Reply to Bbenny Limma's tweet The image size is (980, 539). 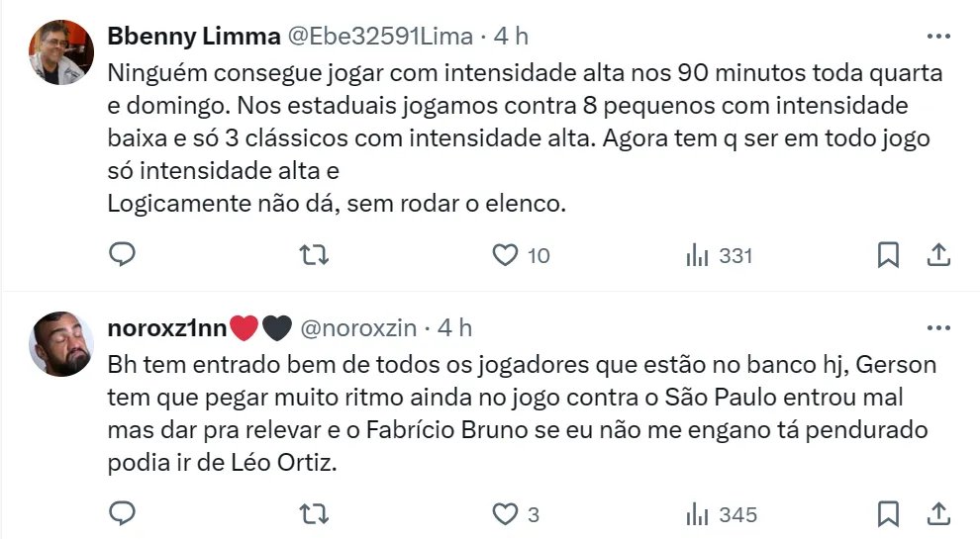click(122, 255)
